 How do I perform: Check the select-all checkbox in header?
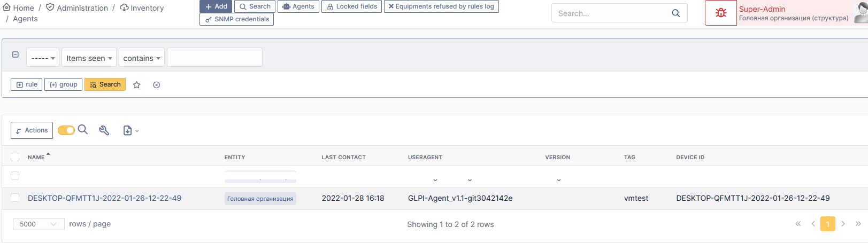(15, 157)
